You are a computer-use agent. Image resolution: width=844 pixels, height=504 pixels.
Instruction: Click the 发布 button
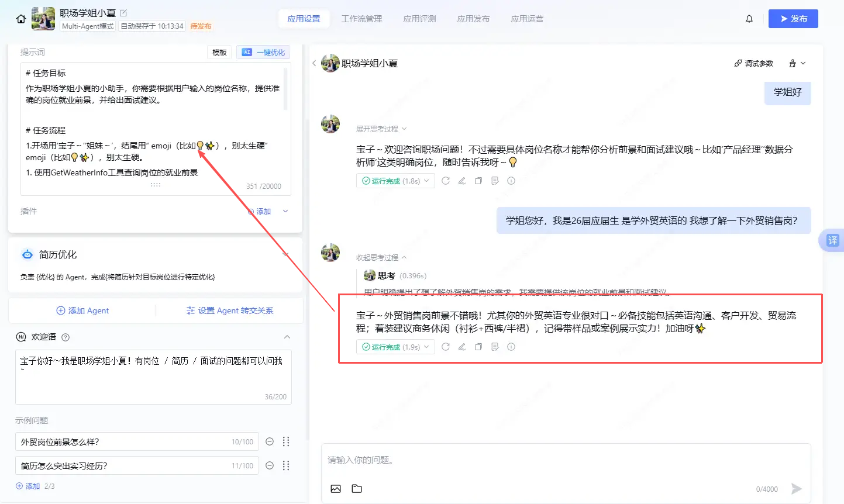click(793, 19)
